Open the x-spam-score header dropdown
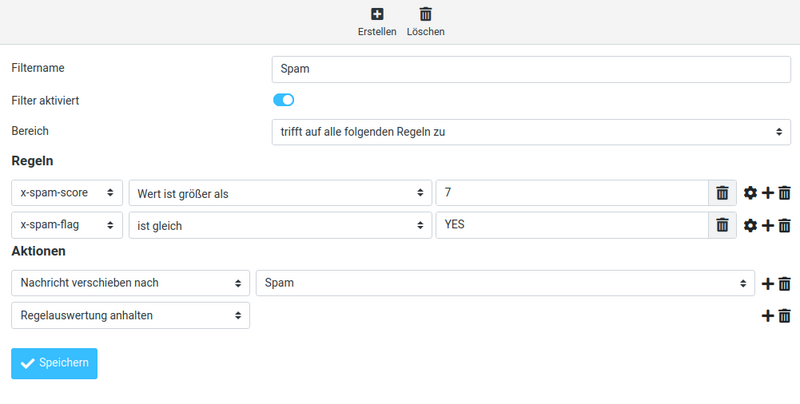800x404 pixels. click(67, 193)
